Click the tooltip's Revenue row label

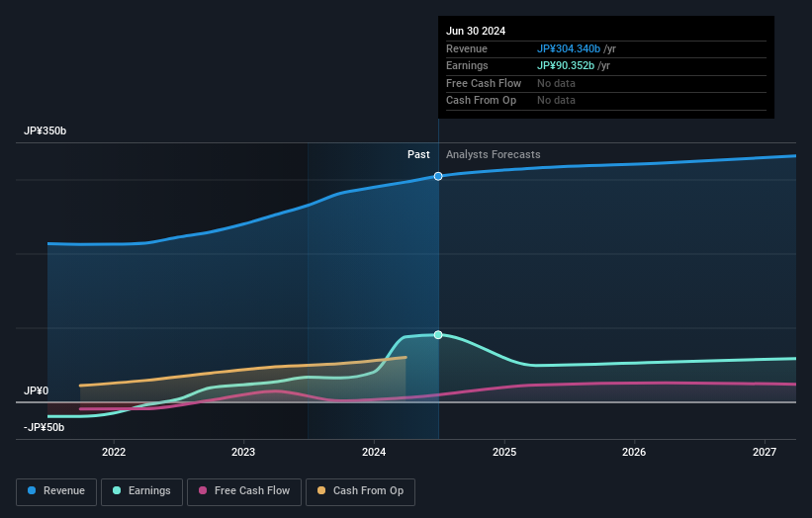pos(467,48)
